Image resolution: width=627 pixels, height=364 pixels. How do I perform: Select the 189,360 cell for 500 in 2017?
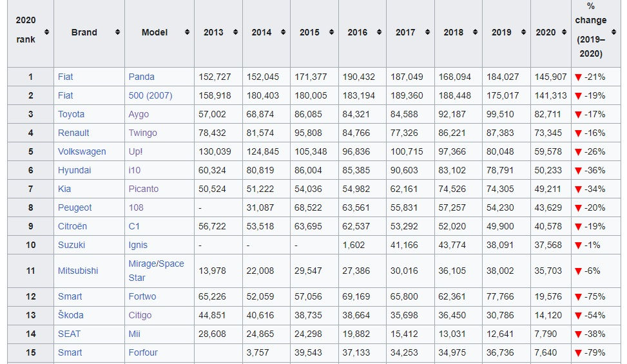click(x=410, y=95)
